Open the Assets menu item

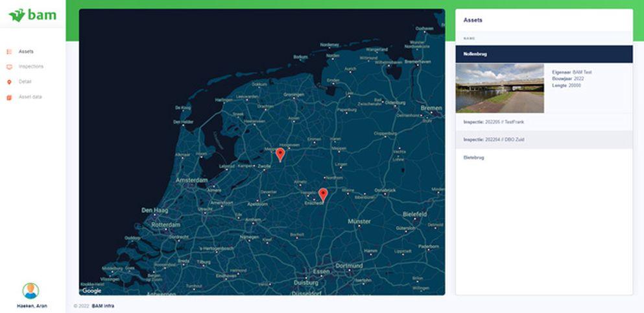coord(26,52)
